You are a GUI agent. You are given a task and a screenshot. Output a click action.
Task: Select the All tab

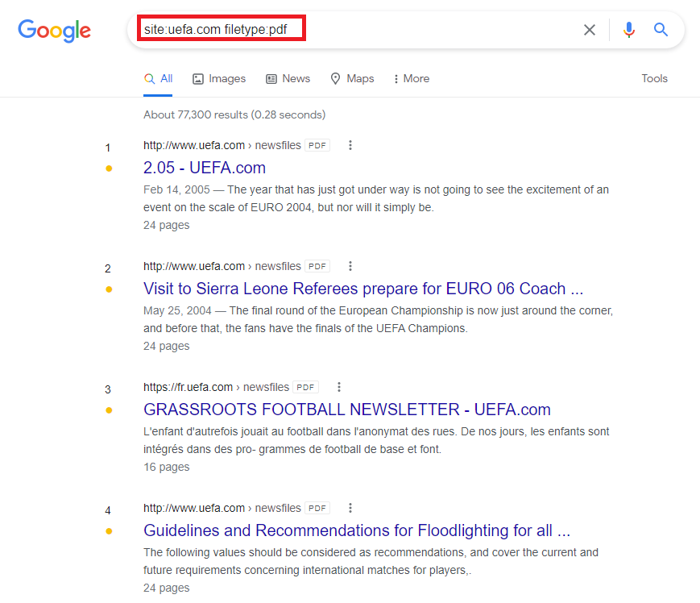[x=158, y=78]
